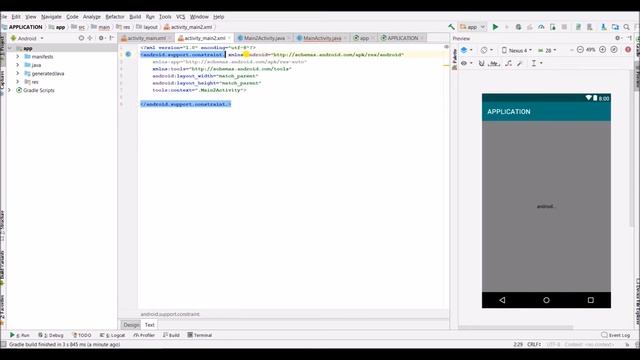Open the guidelines dropdown in Preview toolbar
Image resolution: width=640 pixels, height=360 pixels.
(x=536, y=63)
